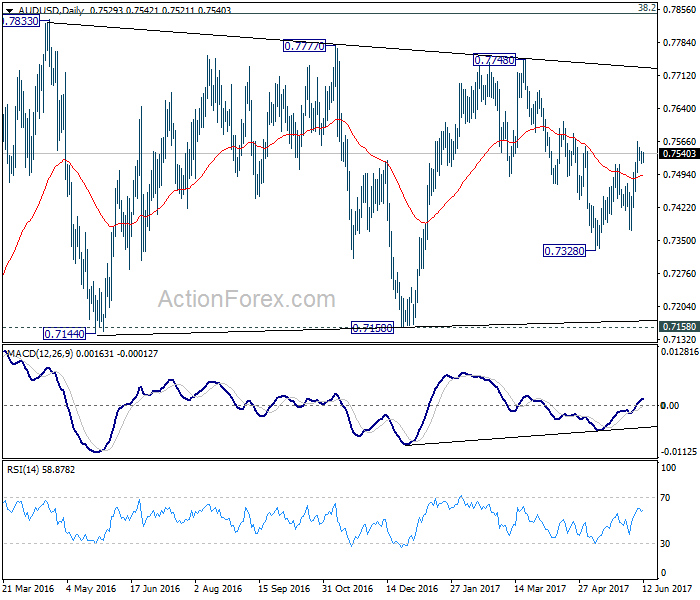Viewport: 700px width, 600px height.
Task: Click the 14 Dec 2016 date marker
Action: (412, 589)
